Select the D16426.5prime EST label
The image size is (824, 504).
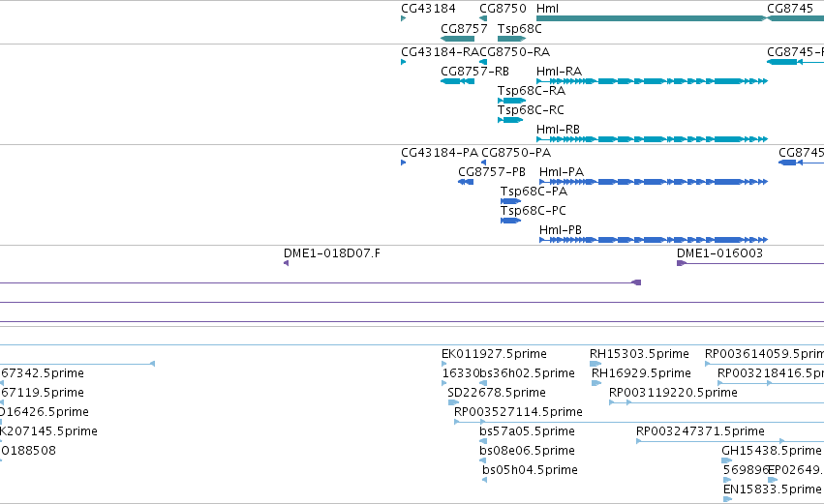pyautogui.click(x=45, y=413)
